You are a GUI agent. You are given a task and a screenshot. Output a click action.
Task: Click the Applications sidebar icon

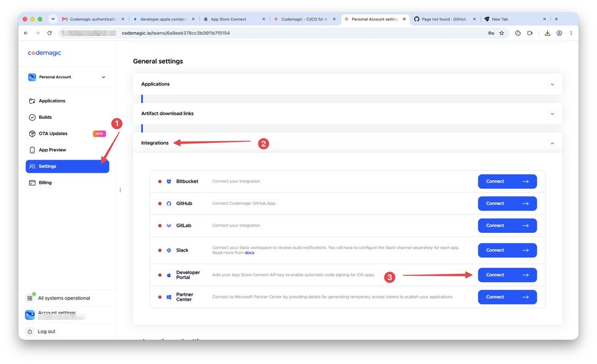pos(32,101)
